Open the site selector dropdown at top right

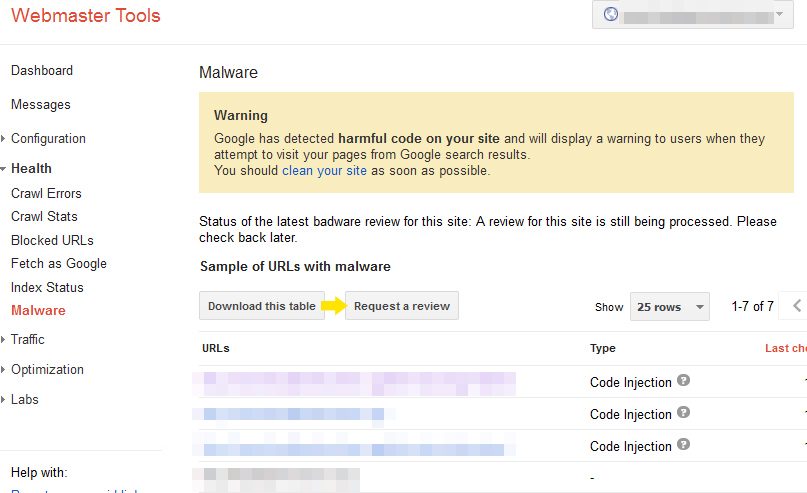692,16
